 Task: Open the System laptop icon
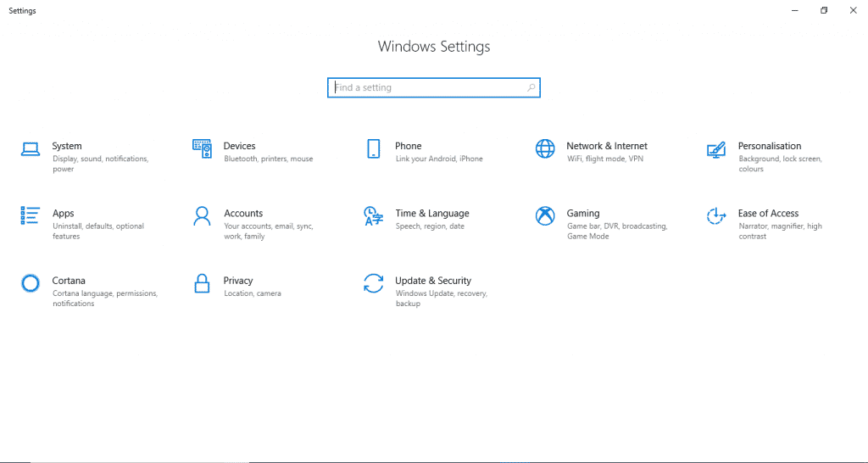point(31,149)
